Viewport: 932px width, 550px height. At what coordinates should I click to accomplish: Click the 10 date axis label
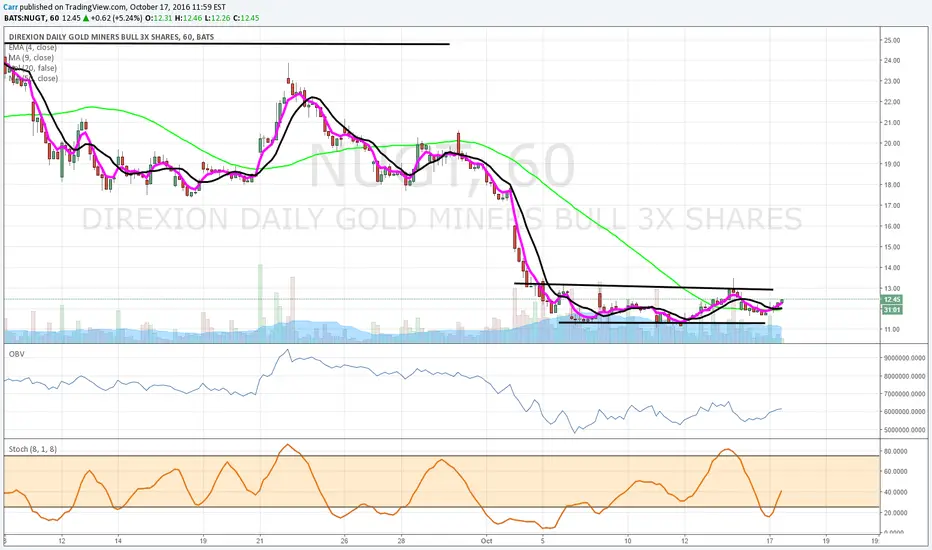click(x=628, y=541)
